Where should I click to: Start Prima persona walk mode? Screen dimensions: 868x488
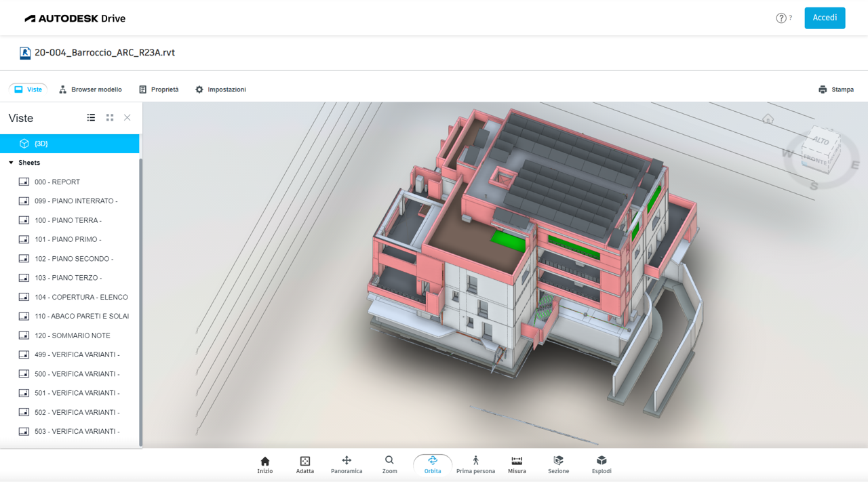475,465
